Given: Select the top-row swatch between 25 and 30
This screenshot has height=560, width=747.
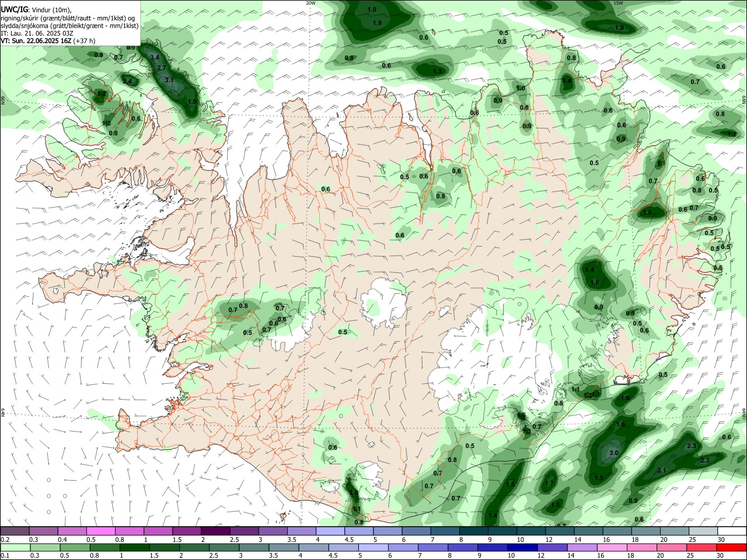Looking at the screenshot, I should click(703, 531).
